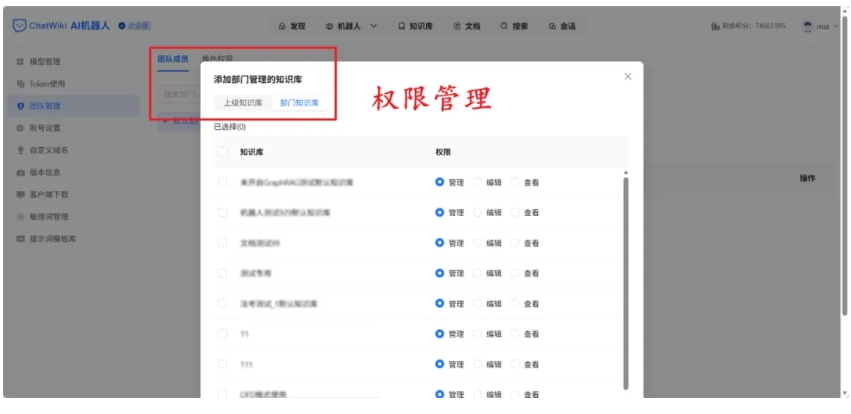Tick the checkbox for 测试专用

pos(223,273)
